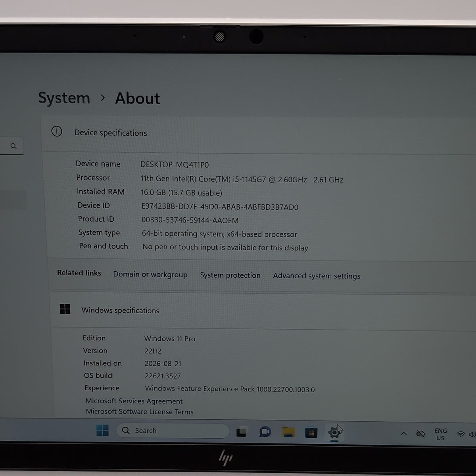This screenshot has width=476, height=476.
Task: Click the Settings gear taskbar icon
Action: pyautogui.click(x=334, y=432)
